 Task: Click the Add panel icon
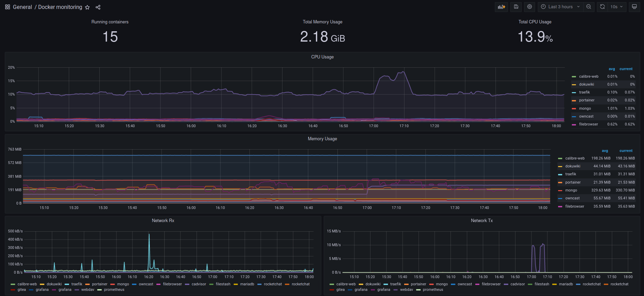(501, 7)
